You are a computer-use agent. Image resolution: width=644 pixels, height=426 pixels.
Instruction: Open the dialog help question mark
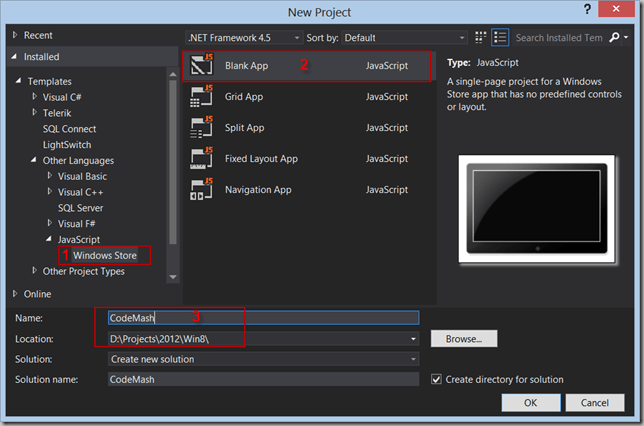tap(587, 9)
